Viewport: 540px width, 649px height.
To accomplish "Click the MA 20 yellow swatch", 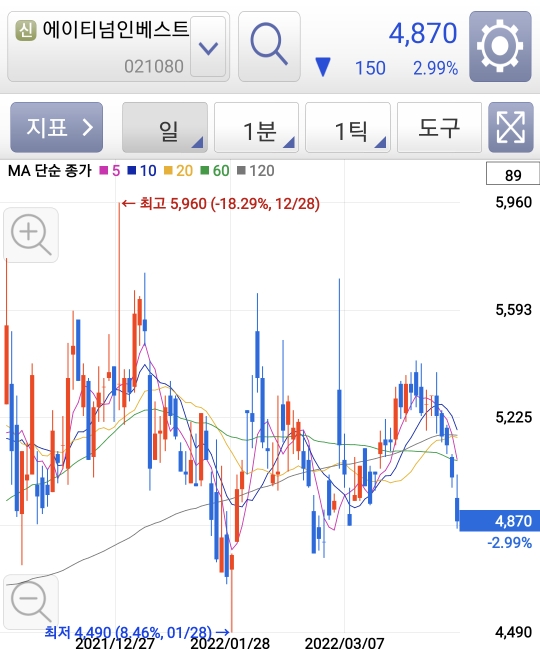I will [x=168, y=171].
